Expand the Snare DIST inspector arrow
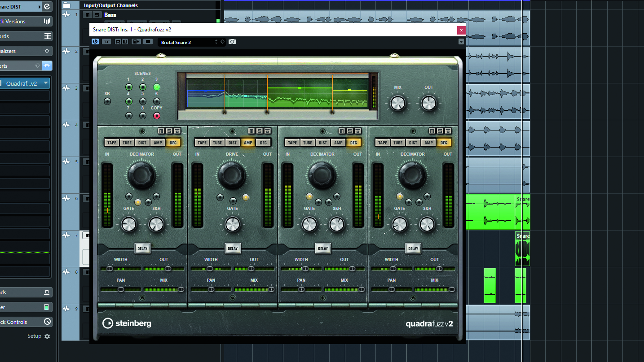Image resolution: width=644 pixels, height=362 pixels. (x=40, y=7)
